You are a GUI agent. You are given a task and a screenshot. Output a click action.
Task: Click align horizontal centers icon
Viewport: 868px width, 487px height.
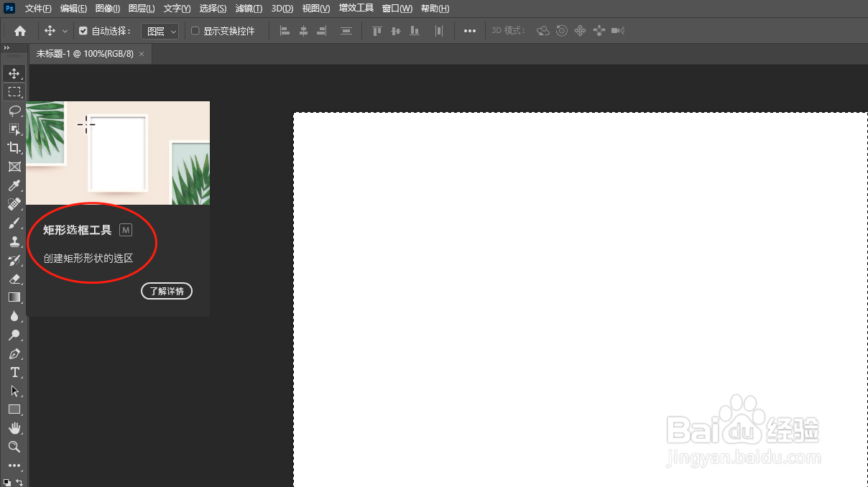(303, 31)
